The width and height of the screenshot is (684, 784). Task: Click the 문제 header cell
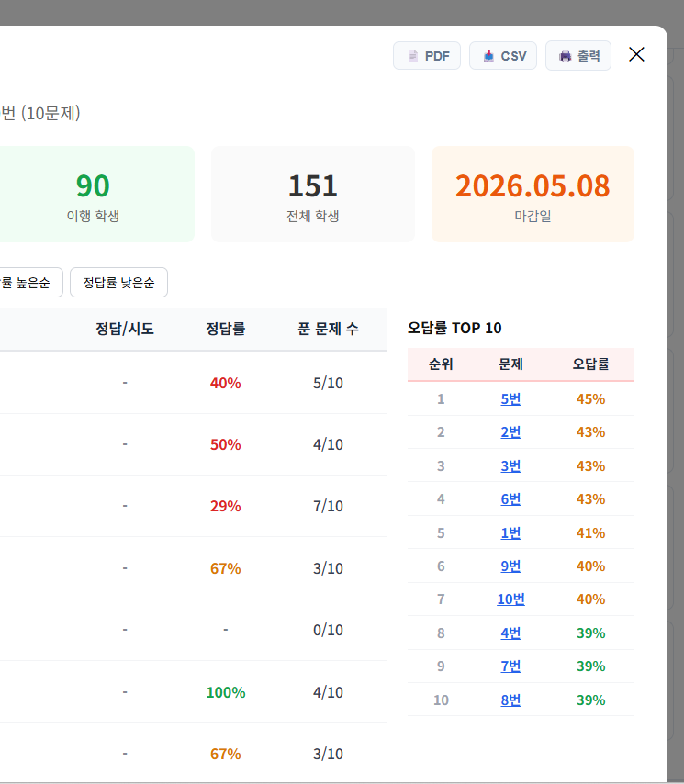point(510,364)
